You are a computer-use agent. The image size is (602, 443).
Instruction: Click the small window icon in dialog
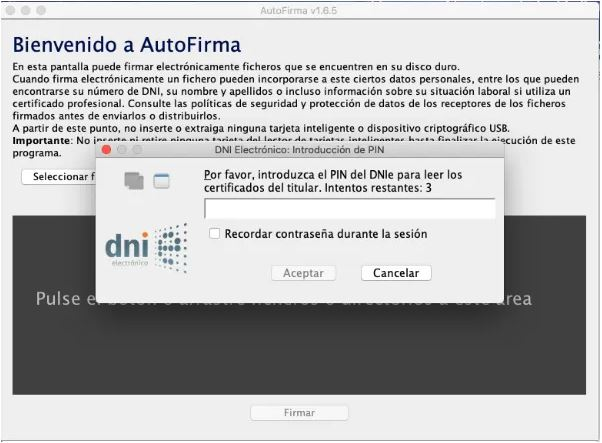coord(161,181)
